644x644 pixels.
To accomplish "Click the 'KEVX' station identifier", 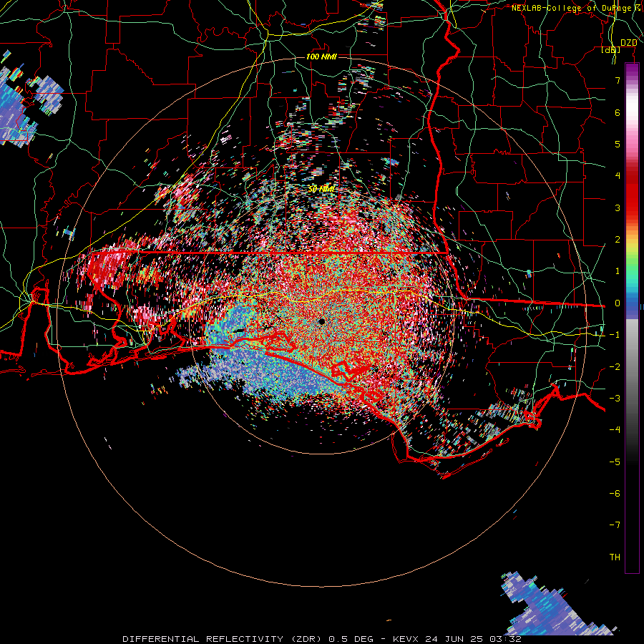I will tap(406, 639).
